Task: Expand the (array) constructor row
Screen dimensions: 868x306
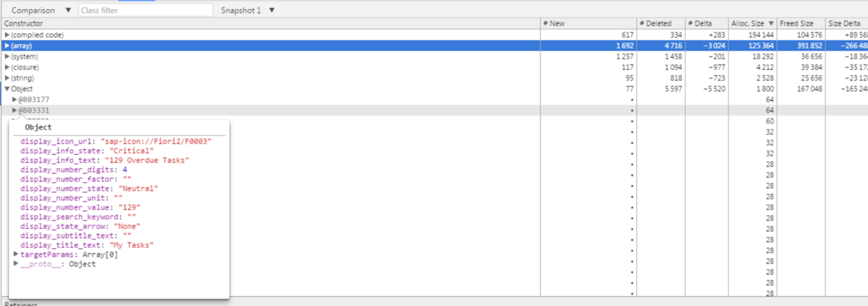Action: click(7, 46)
